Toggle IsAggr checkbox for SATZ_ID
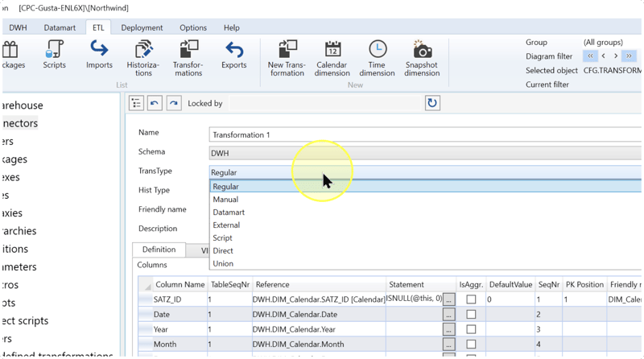The height and width of the screenshot is (359, 644). [471, 299]
